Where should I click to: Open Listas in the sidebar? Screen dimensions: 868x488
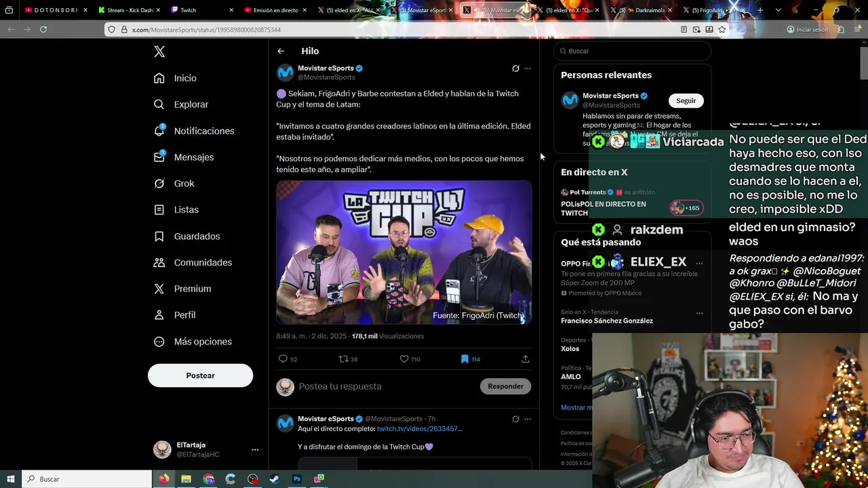176,209
